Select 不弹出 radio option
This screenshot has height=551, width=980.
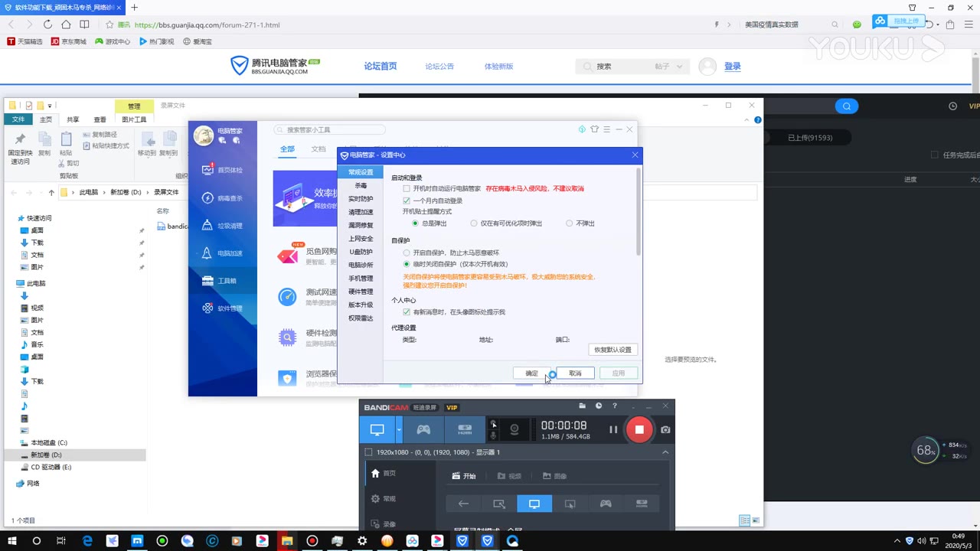pyautogui.click(x=569, y=223)
